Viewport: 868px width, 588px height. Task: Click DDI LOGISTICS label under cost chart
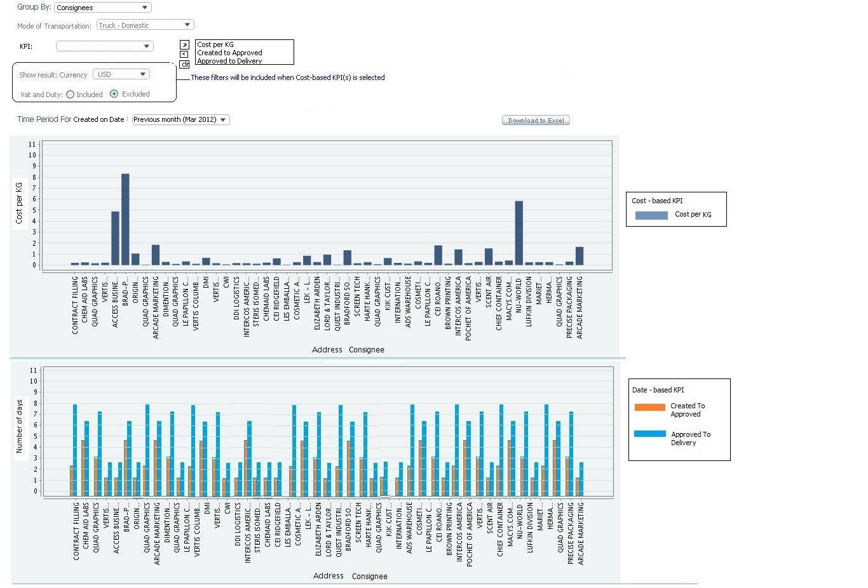coord(236,298)
